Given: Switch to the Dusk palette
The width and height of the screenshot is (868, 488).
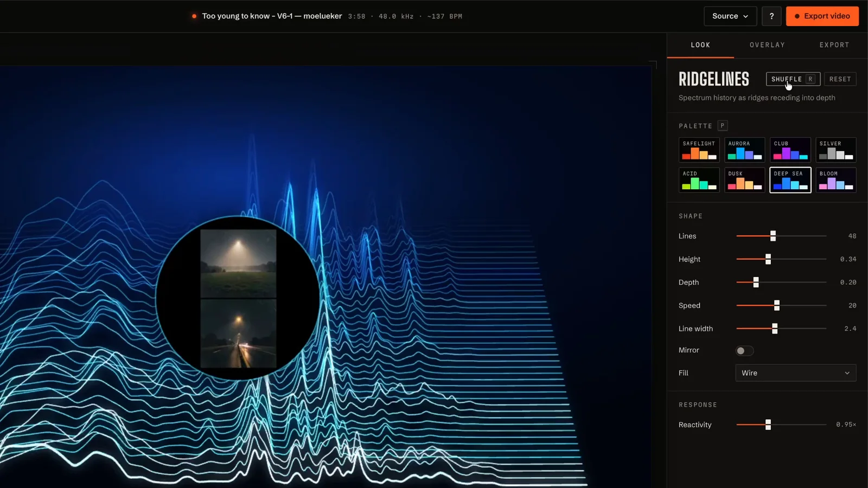Looking at the screenshot, I should (745, 180).
